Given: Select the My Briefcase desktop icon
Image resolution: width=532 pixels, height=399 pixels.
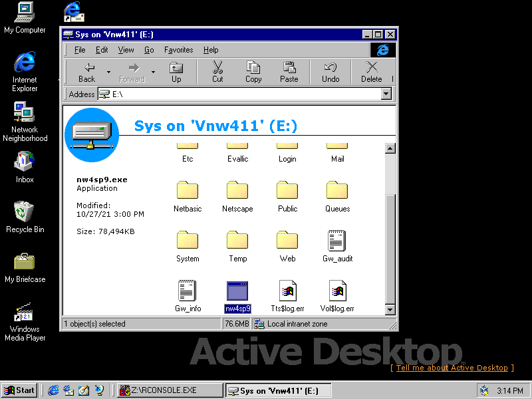Looking at the screenshot, I should pos(25,268).
